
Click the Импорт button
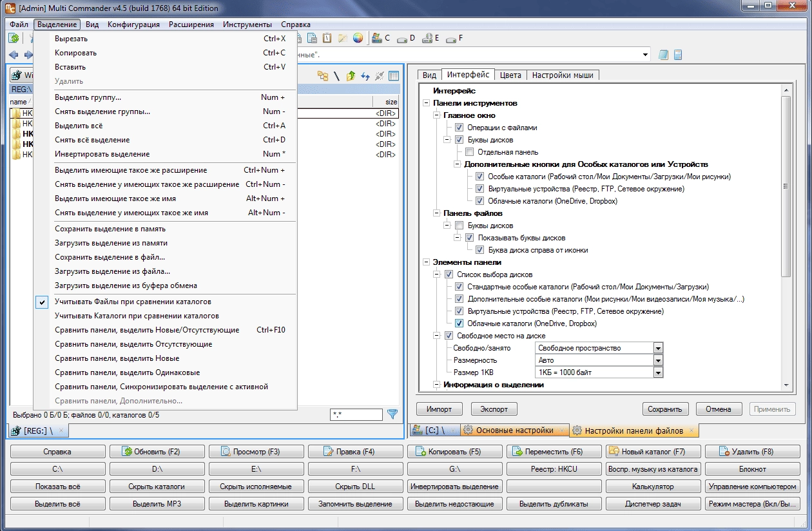coord(440,409)
